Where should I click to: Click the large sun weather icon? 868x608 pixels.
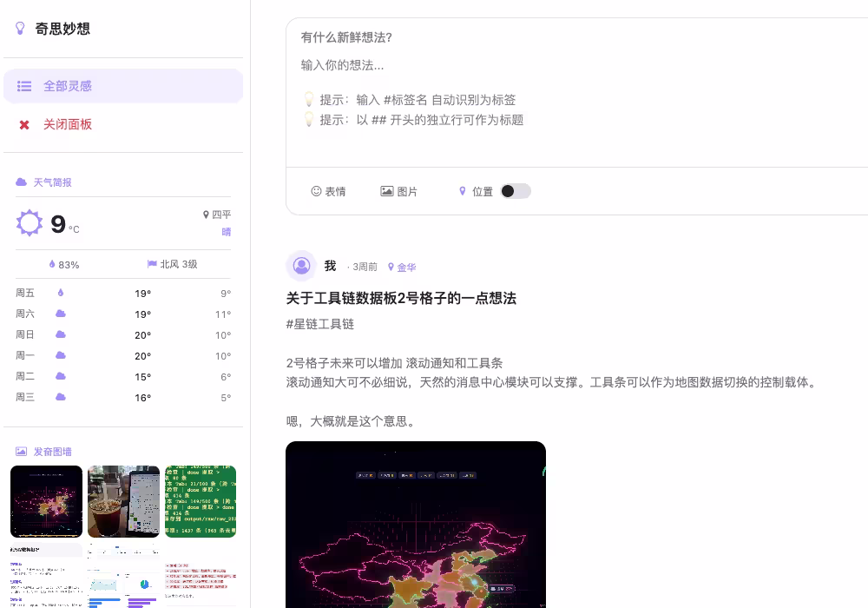coord(30,223)
